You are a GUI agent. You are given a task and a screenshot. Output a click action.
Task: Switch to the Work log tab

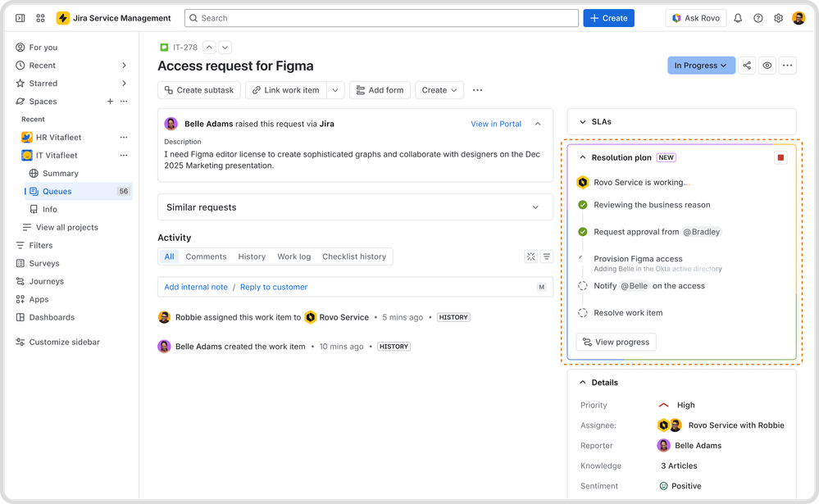pos(294,257)
